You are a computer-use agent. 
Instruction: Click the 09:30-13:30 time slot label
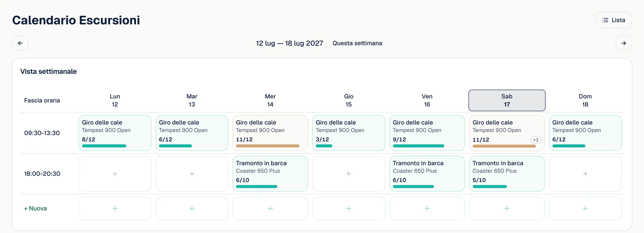point(42,133)
